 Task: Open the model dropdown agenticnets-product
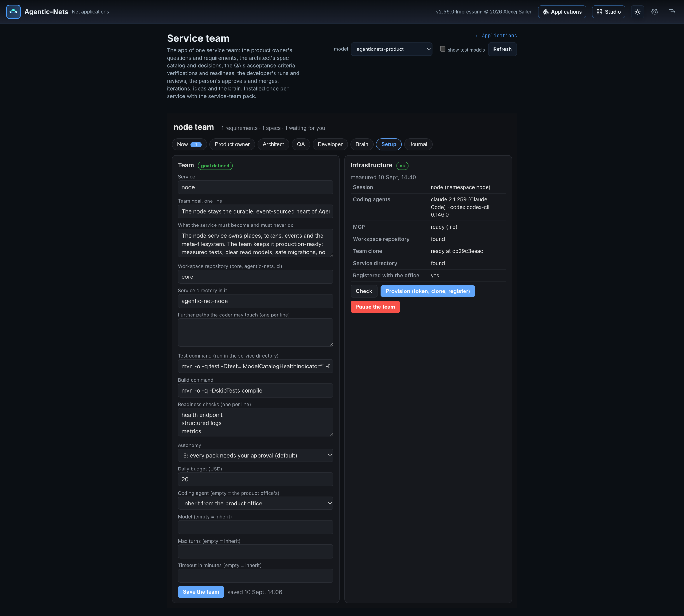click(391, 49)
